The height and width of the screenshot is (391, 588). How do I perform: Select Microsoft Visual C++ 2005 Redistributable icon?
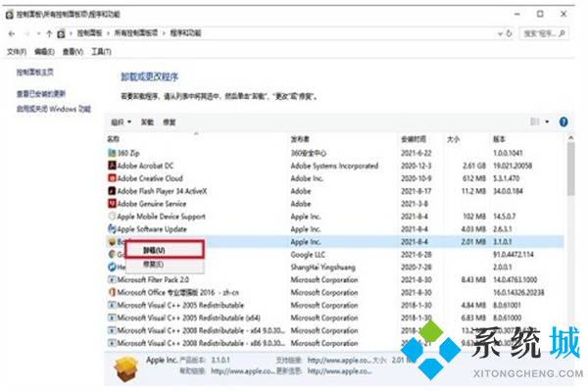pyautogui.click(x=112, y=305)
